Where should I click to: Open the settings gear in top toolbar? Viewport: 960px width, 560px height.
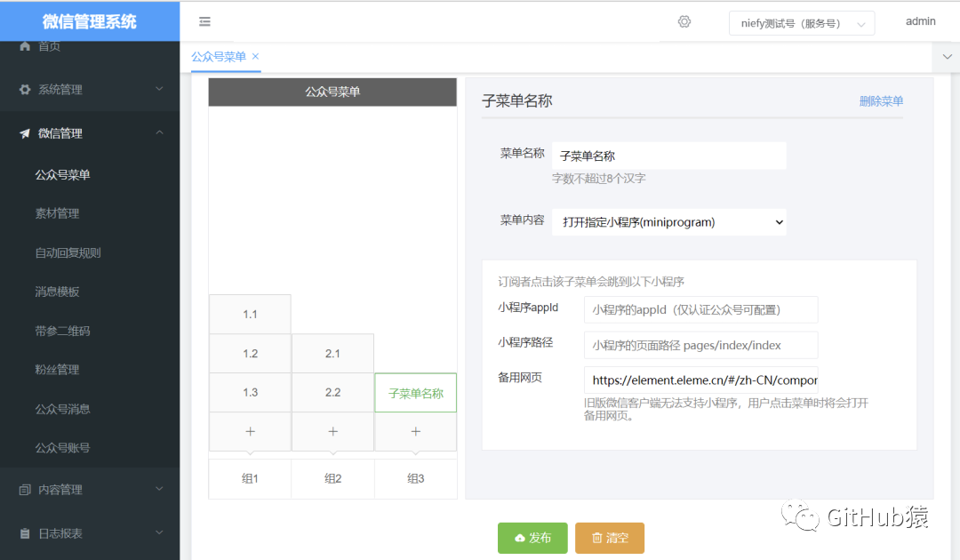click(684, 21)
